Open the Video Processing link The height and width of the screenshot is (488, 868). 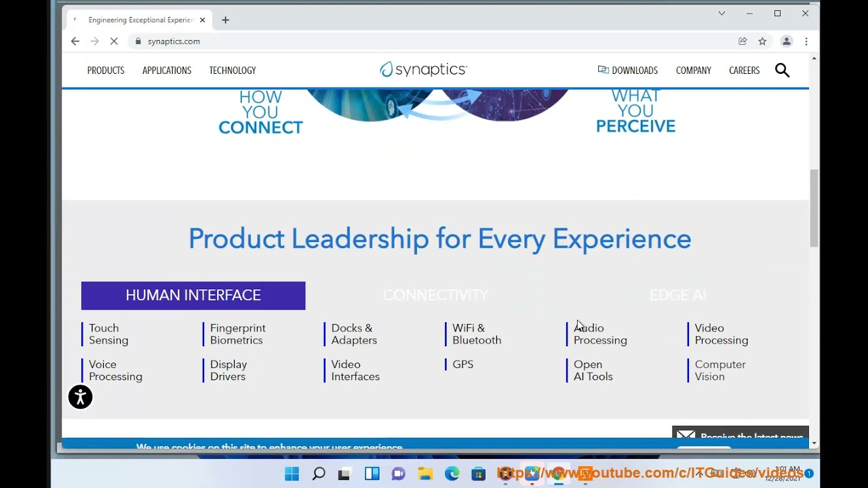click(x=722, y=334)
